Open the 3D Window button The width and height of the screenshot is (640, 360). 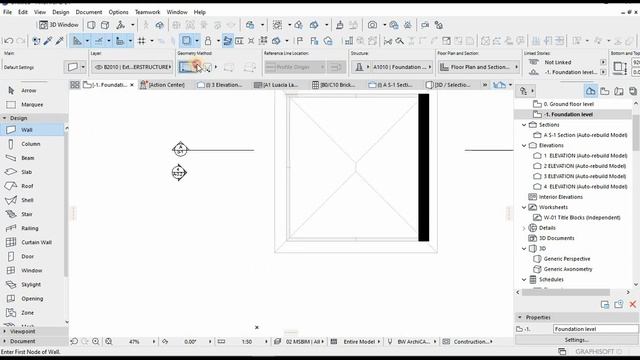click(x=59, y=25)
